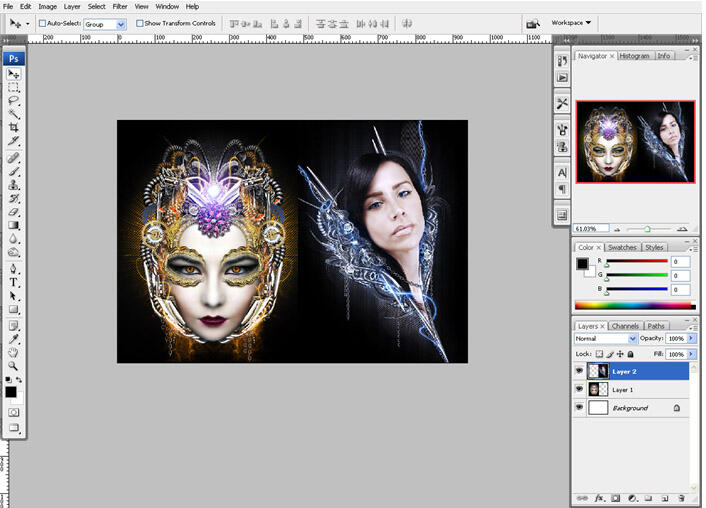Select the Slice tool

[14, 141]
